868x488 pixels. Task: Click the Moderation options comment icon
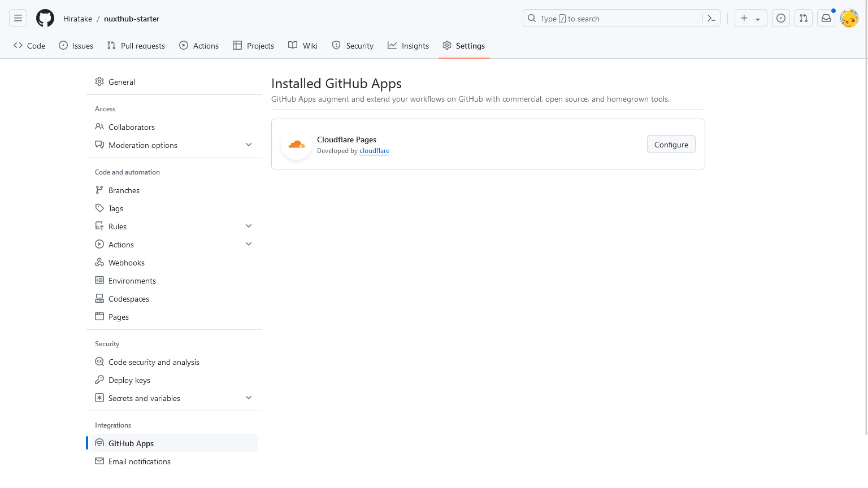click(99, 145)
